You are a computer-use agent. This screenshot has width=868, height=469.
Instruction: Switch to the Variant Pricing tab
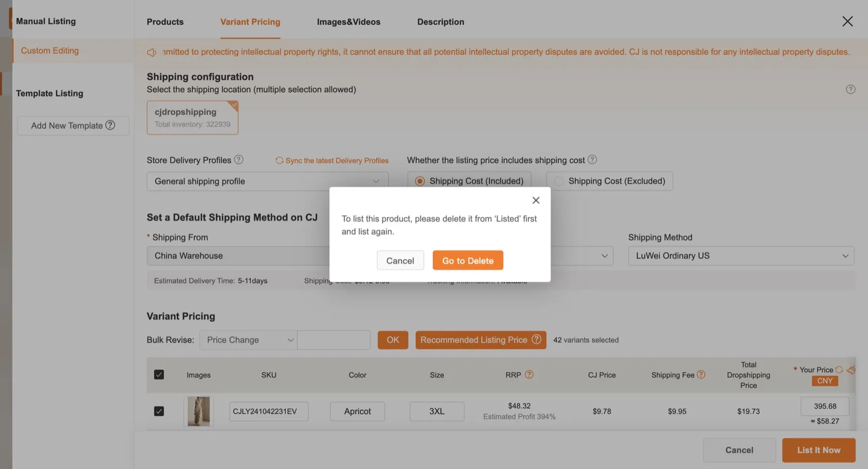250,22
